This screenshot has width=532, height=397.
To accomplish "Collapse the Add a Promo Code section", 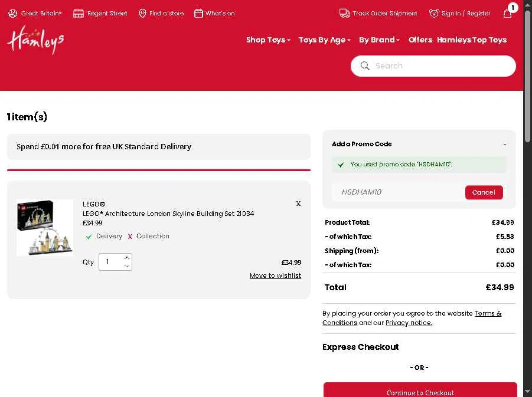I will coord(505,145).
